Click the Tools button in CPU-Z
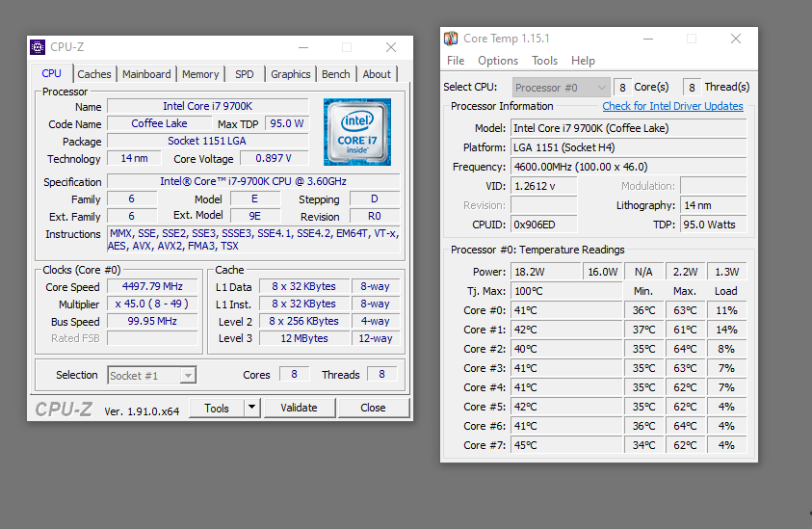This screenshot has width=812, height=529. click(217, 408)
